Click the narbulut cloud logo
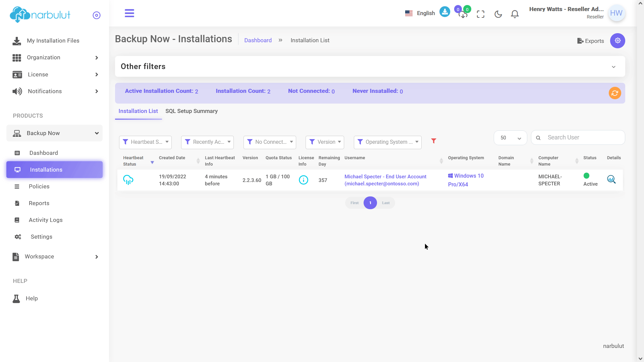 (40, 15)
